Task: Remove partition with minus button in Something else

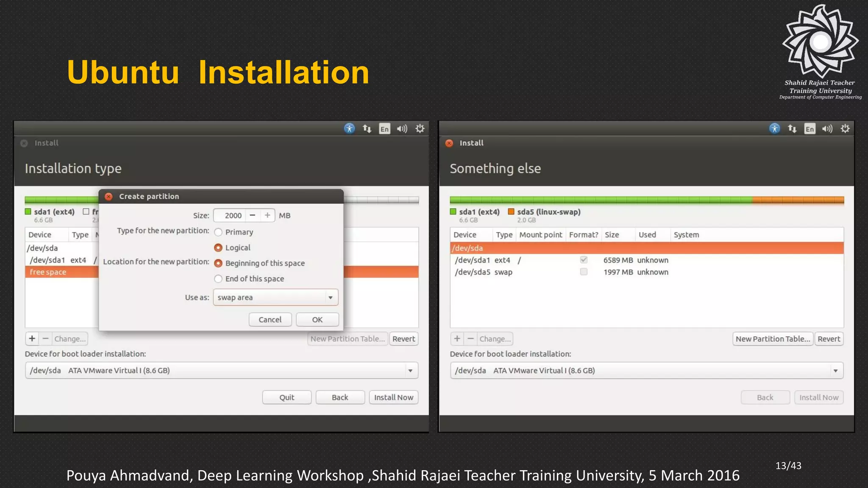Action: pos(470,338)
